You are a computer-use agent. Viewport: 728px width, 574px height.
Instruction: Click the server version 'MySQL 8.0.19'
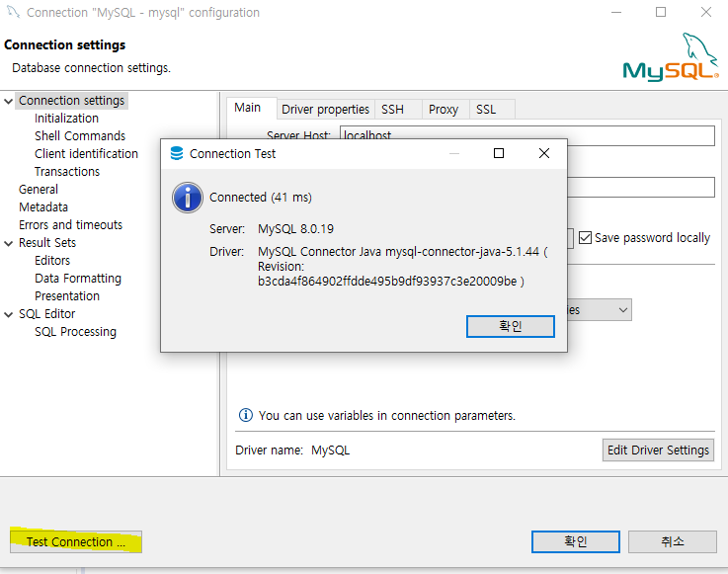click(x=295, y=229)
